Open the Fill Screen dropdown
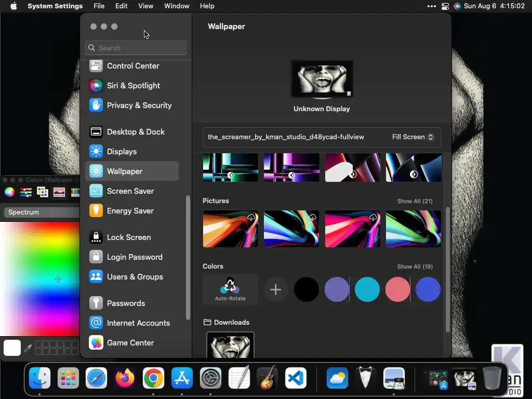The height and width of the screenshot is (399, 532). 413,137
